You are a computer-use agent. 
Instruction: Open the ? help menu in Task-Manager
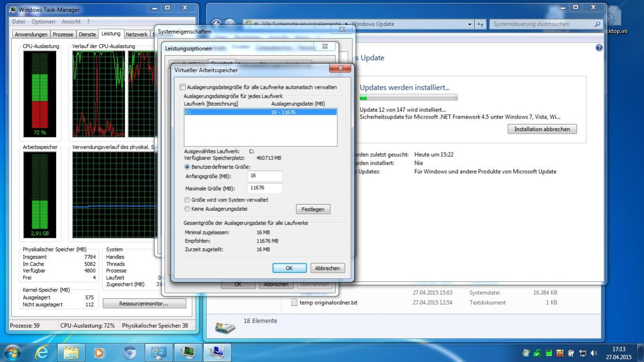coord(88,22)
